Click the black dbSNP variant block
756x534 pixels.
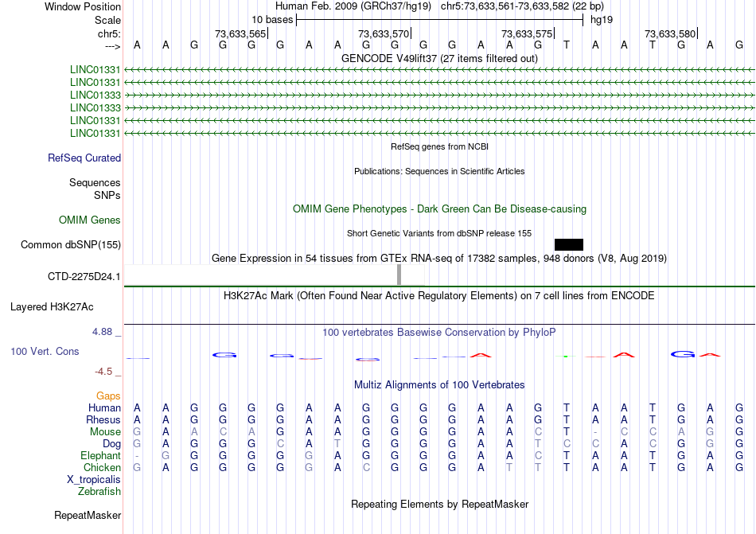click(569, 244)
